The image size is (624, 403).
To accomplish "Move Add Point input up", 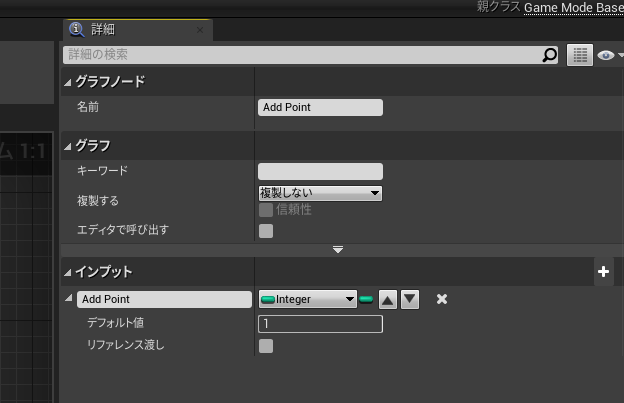I will 388,300.
